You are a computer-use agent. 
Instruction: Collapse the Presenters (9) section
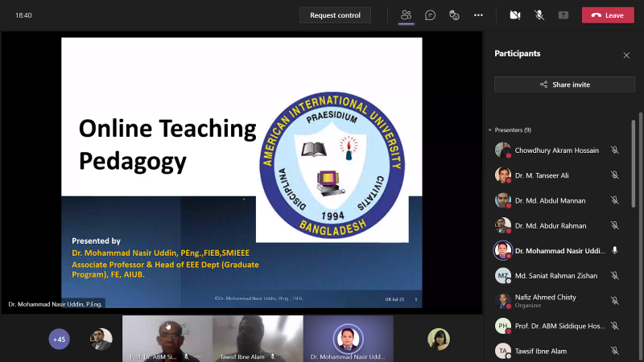pyautogui.click(x=510, y=130)
